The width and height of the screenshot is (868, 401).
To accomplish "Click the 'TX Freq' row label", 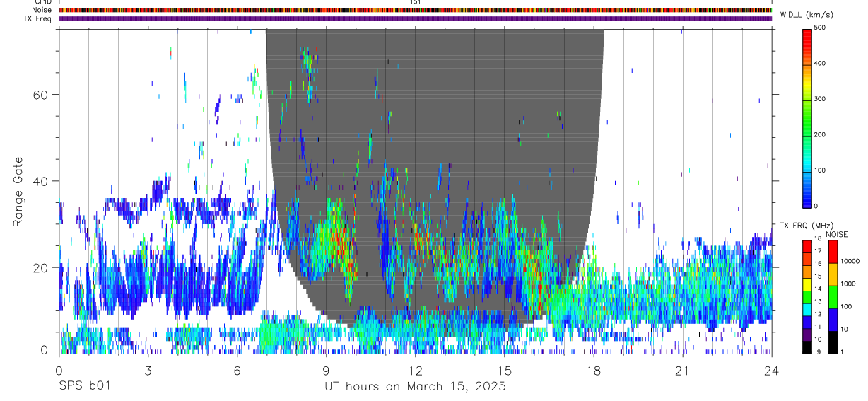I will click(x=37, y=18).
